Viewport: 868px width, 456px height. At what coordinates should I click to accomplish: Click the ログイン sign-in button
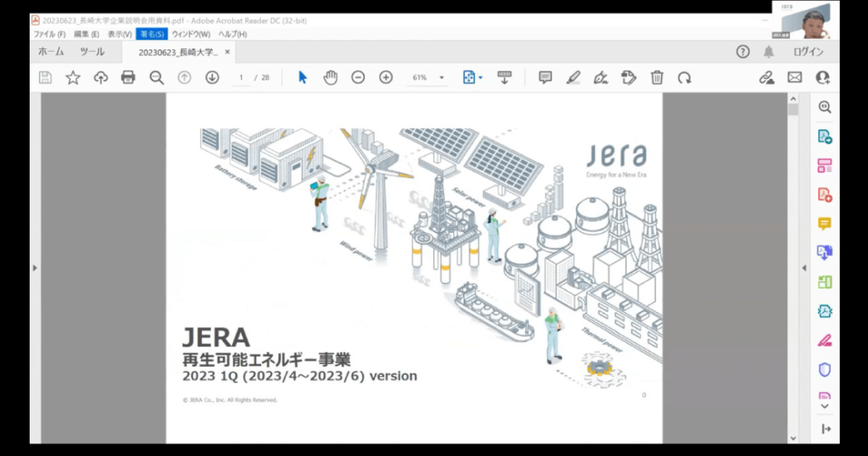808,52
